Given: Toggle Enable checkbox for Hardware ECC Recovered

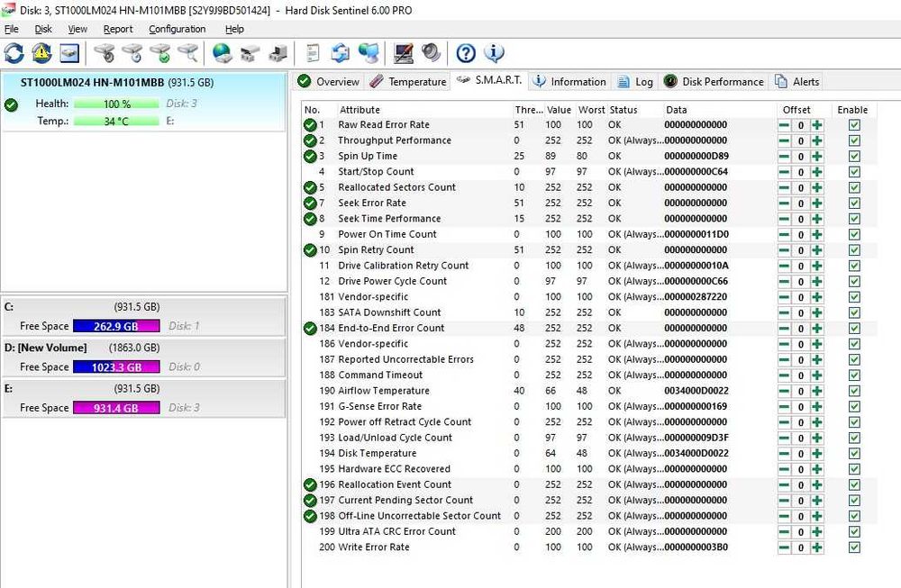Looking at the screenshot, I should (x=854, y=469).
